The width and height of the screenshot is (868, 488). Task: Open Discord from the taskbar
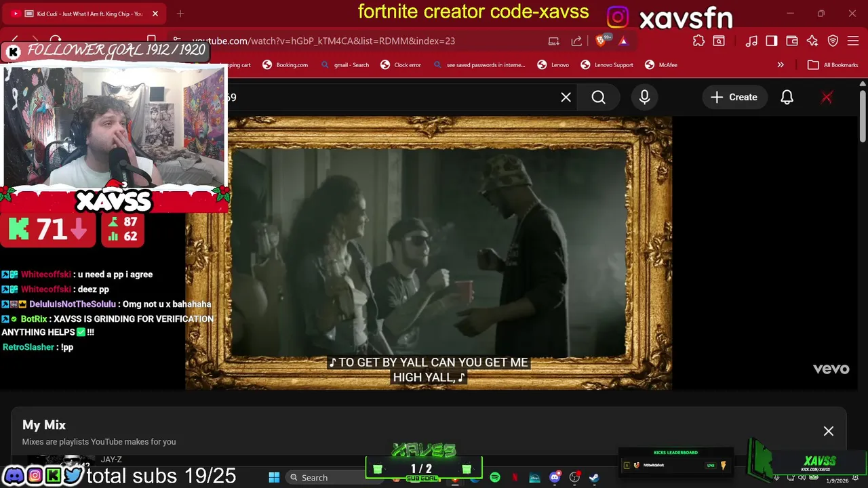coord(555,477)
